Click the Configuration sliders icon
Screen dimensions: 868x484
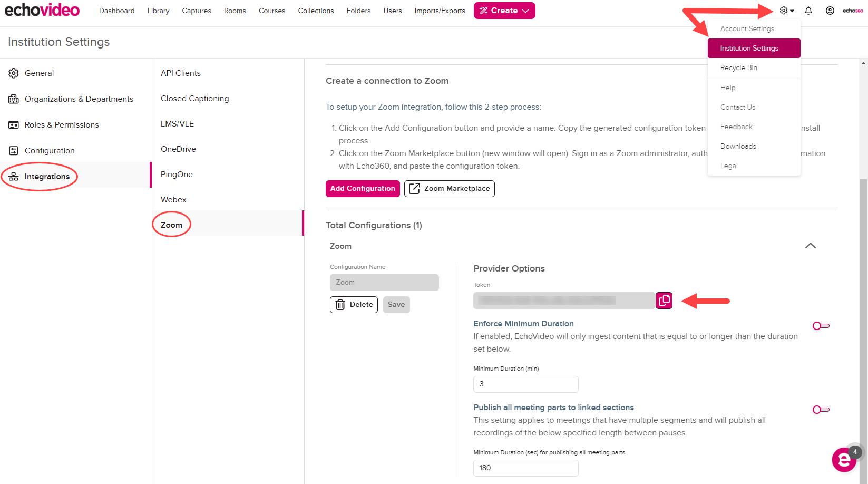14,151
